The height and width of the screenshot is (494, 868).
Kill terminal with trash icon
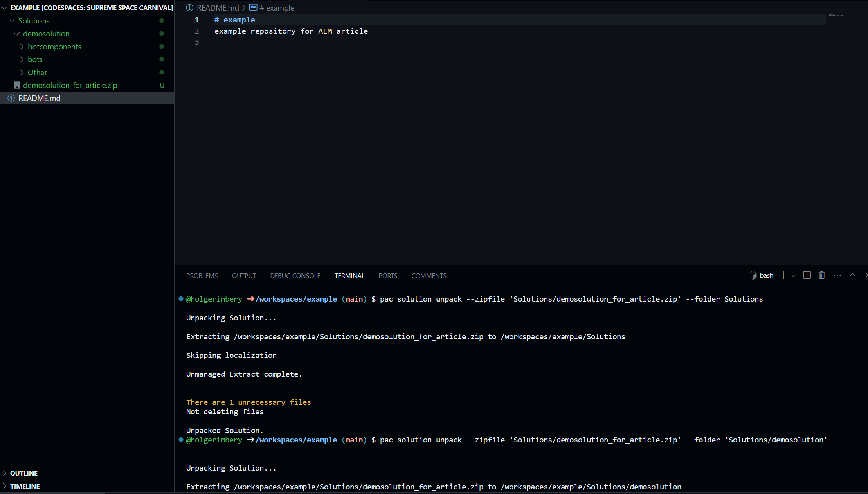tap(822, 275)
